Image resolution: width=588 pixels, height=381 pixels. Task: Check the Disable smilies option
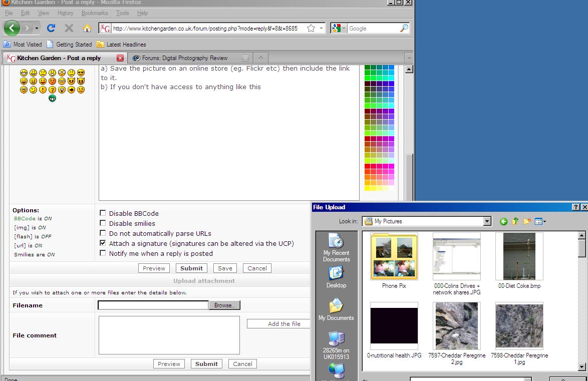coord(103,223)
